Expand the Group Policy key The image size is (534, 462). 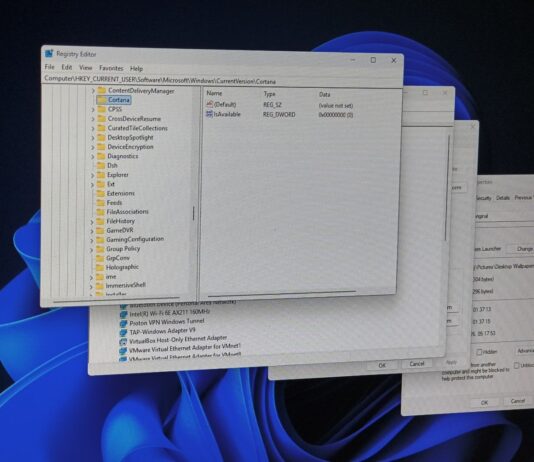[x=92, y=250]
